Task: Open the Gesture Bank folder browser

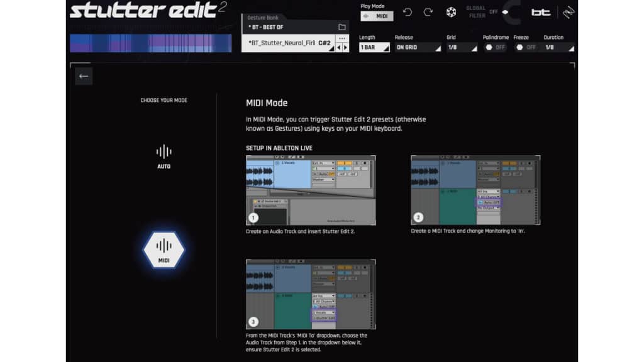Action: [x=341, y=27]
